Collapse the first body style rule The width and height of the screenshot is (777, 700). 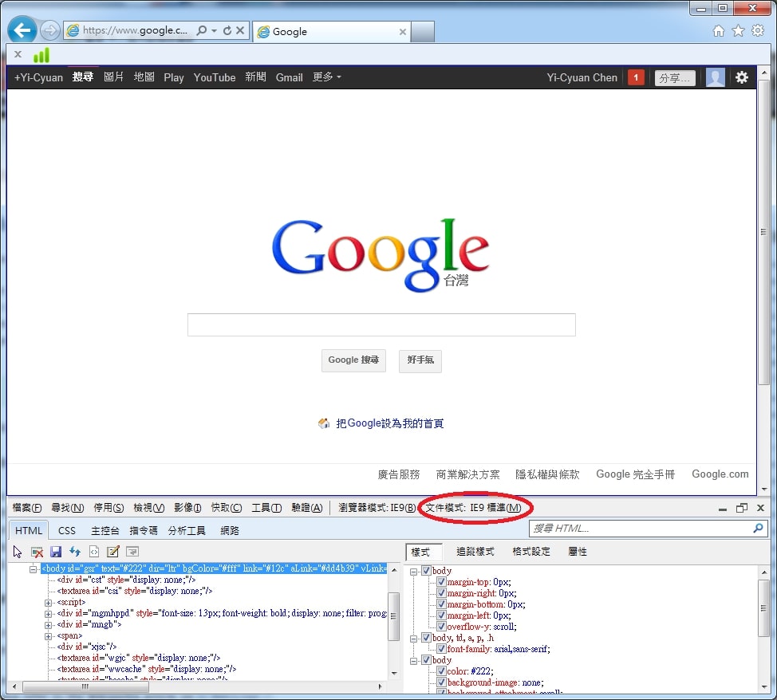pos(414,571)
